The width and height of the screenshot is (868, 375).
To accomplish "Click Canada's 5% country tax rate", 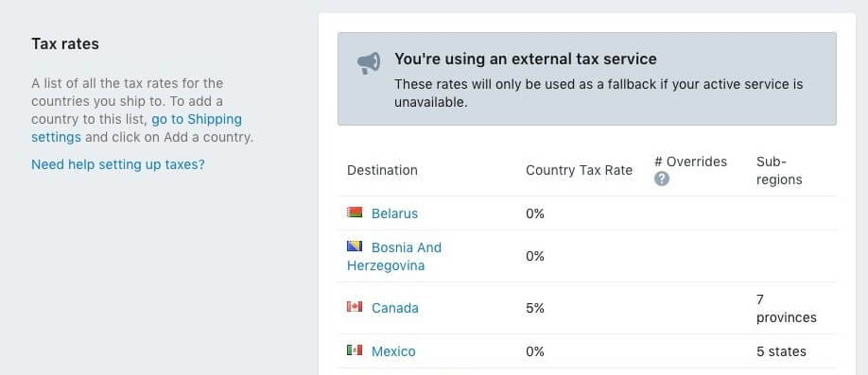I will (535, 308).
